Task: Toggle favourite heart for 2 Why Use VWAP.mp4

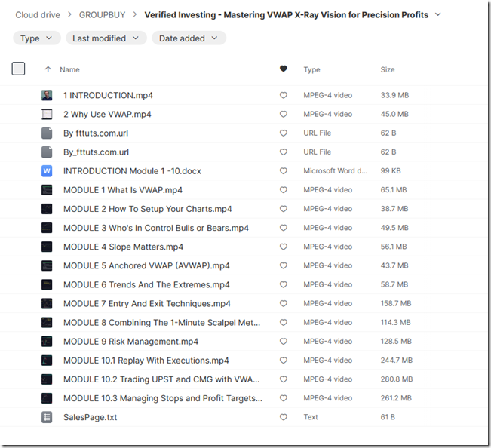Action: (284, 115)
